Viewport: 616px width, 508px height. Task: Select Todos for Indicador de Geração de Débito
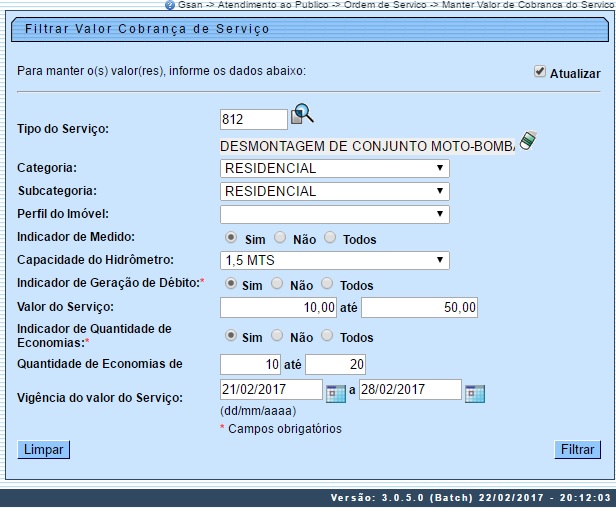pos(329,284)
